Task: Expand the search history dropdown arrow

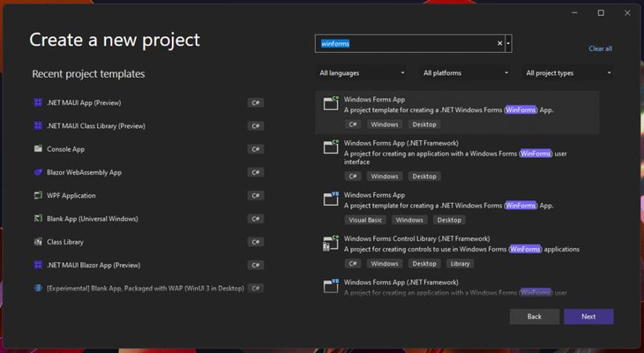Action: 509,44
